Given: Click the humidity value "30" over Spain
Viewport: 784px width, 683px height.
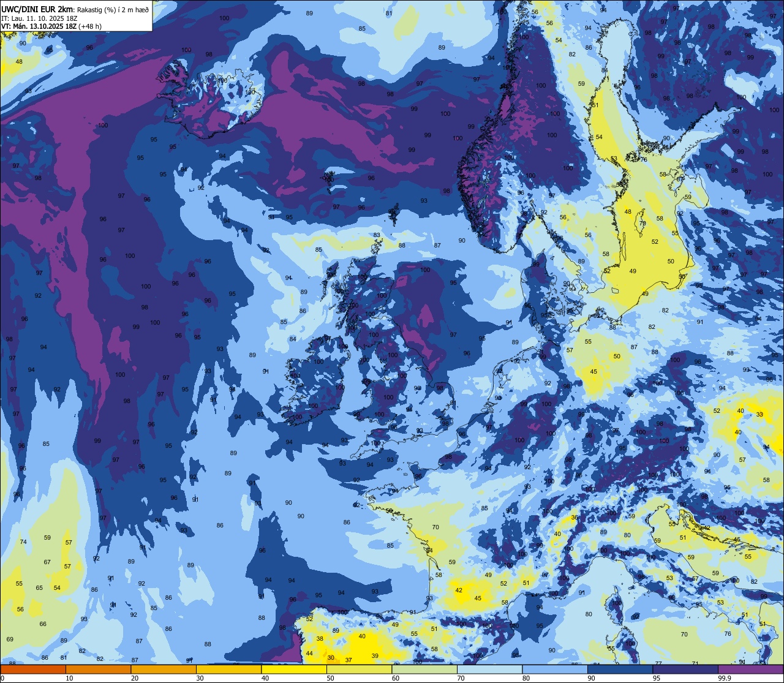Looking at the screenshot, I should coord(331,658).
